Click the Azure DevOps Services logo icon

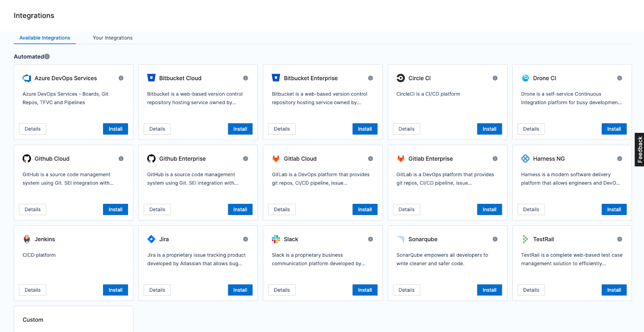[27, 78]
